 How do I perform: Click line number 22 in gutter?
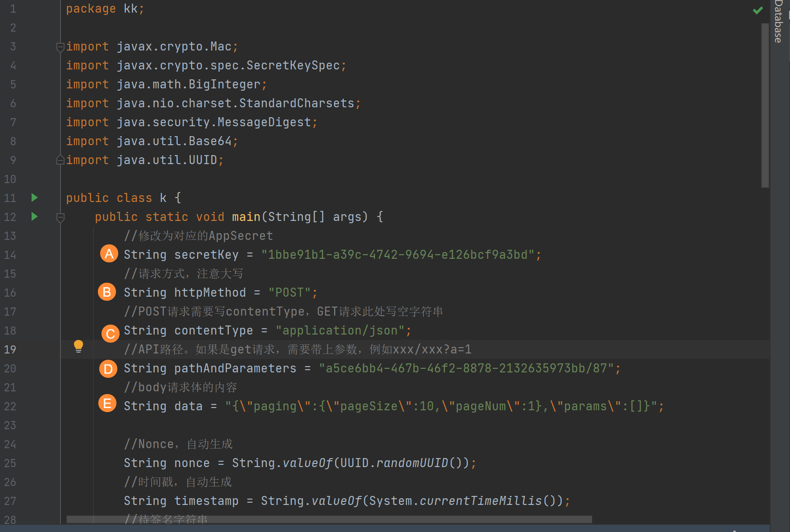[x=10, y=406]
